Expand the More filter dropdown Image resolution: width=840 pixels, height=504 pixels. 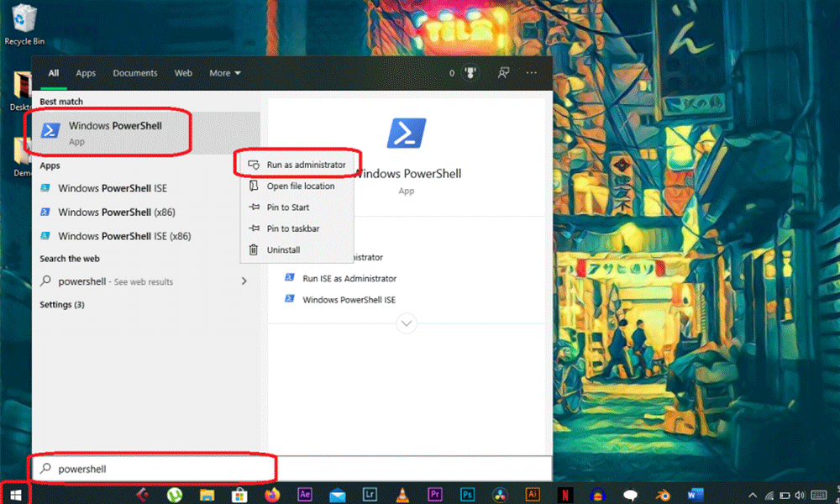point(225,73)
